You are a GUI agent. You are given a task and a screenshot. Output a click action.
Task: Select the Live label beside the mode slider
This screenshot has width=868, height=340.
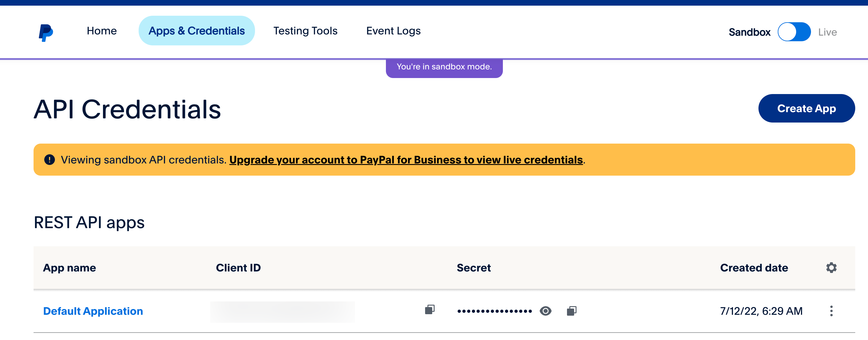(828, 32)
